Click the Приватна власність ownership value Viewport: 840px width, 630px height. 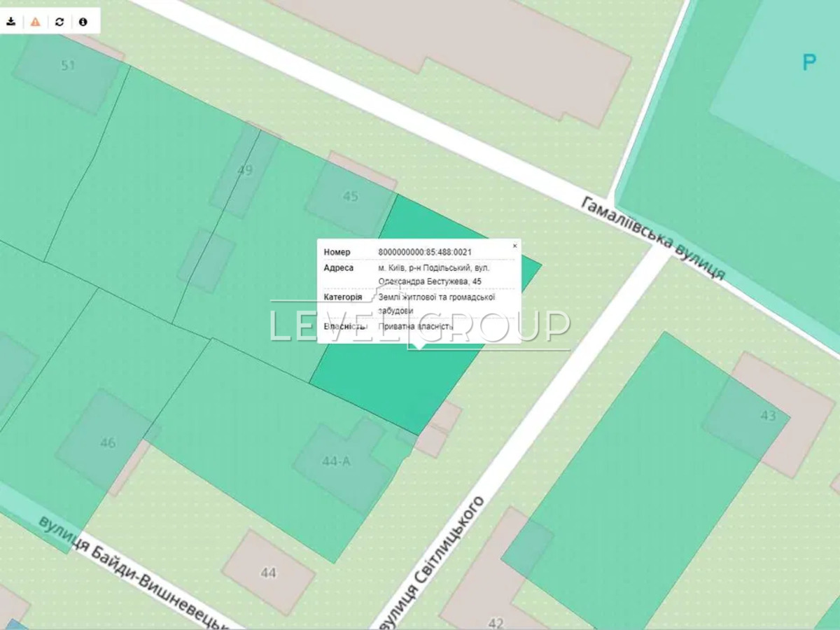tap(416, 326)
